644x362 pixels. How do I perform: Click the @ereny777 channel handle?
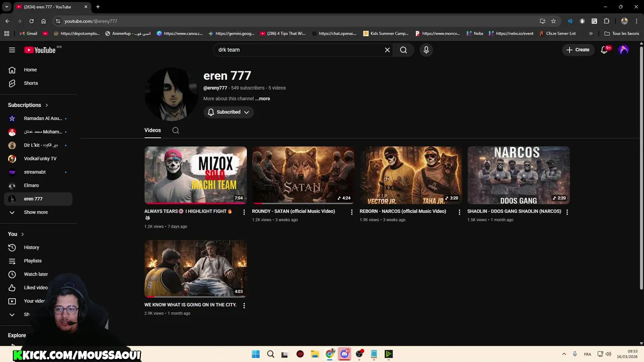[x=215, y=88]
